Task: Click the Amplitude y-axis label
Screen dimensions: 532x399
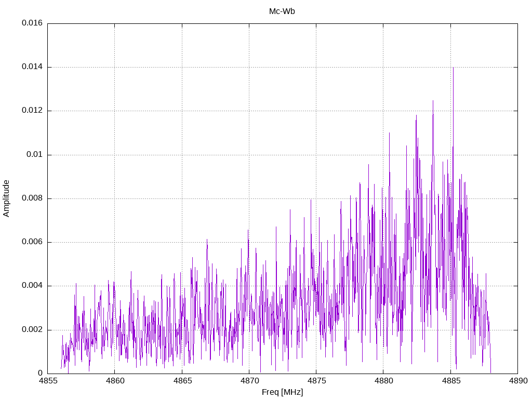Action: click(x=6, y=198)
